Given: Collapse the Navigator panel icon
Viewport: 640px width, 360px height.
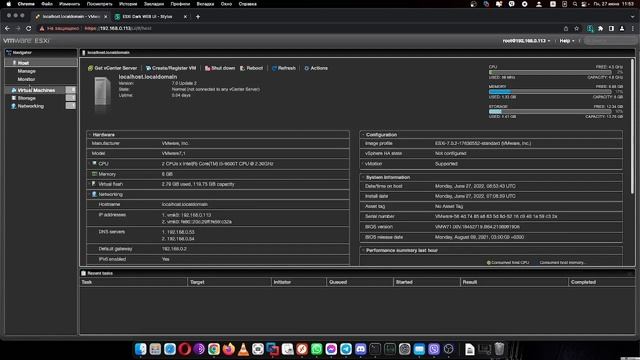Looking at the screenshot, I should click(9, 53).
